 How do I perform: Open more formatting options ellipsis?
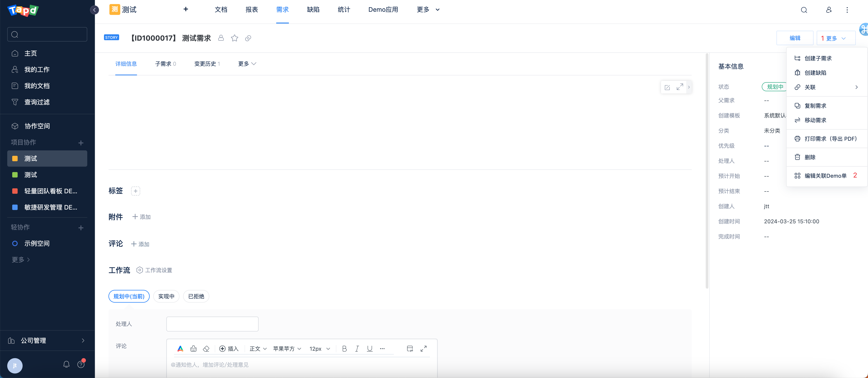[382, 349]
